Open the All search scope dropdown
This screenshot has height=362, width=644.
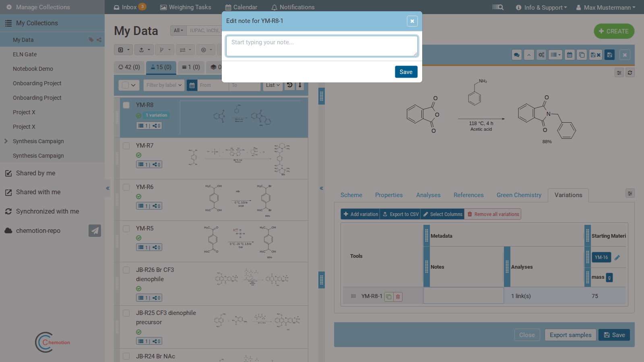tap(178, 31)
